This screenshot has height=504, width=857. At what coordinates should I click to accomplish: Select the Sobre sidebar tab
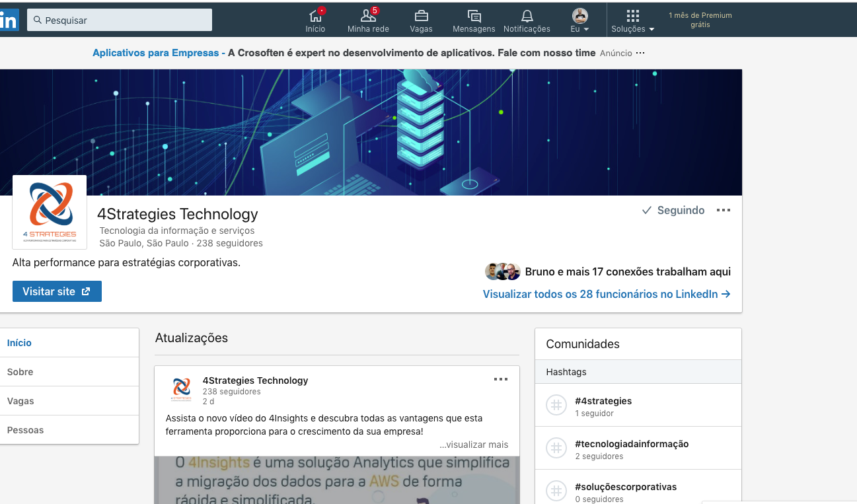coord(69,372)
